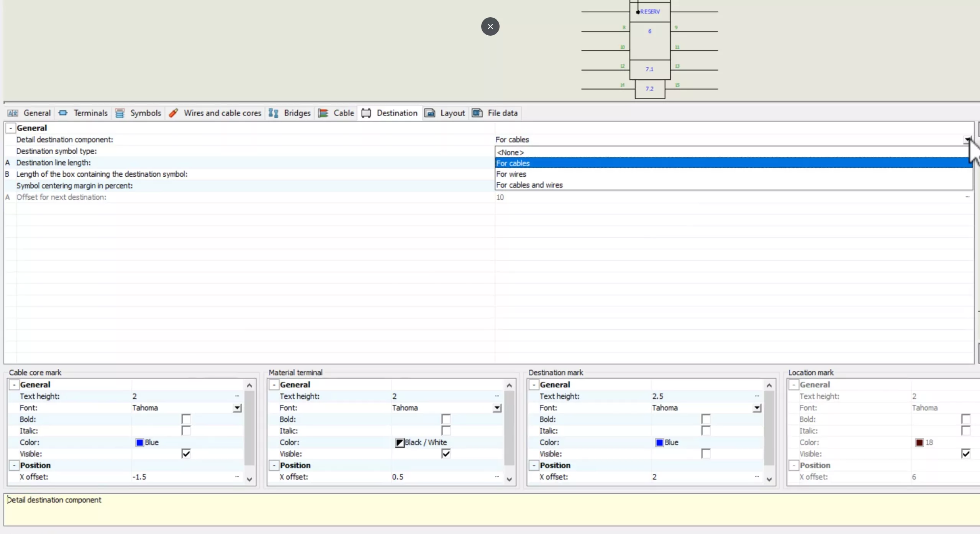Collapse Cable core mark General group
The width and height of the screenshot is (980, 534).
(14, 384)
